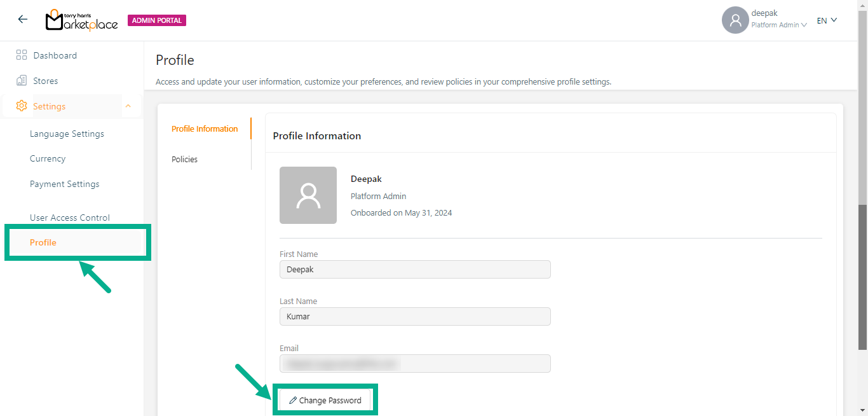The height and width of the screenshot is (416, 868).
Task: Click the user avatar icon in header
Action: [x=735, y=20]
